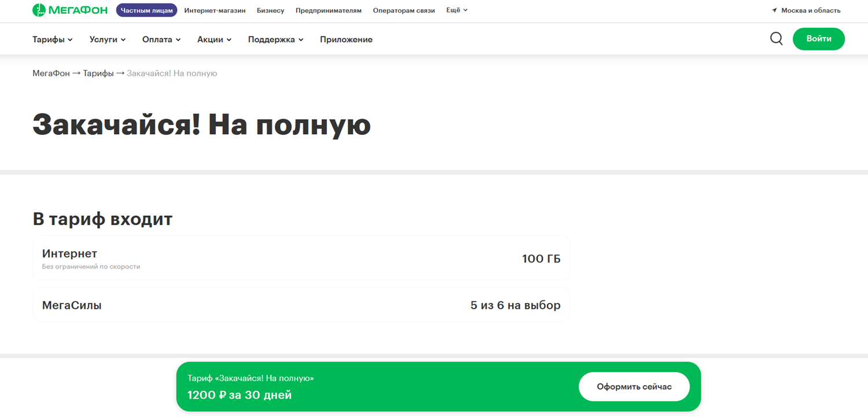Go to МегаФон breadcrumb
Viewport: 868px width, 420px height.
click(x=51, y=73)
